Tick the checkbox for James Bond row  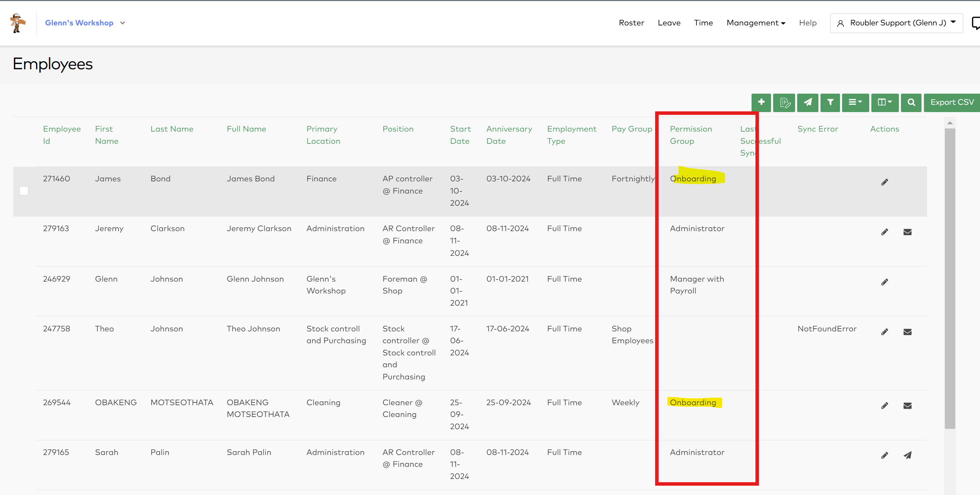(24, 191)
